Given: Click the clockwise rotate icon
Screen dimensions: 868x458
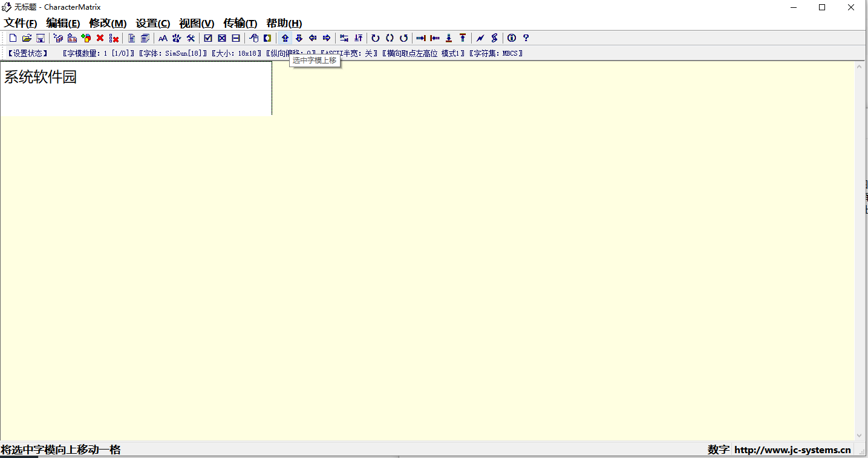Looking at the screenshot, I should point(376,38).
